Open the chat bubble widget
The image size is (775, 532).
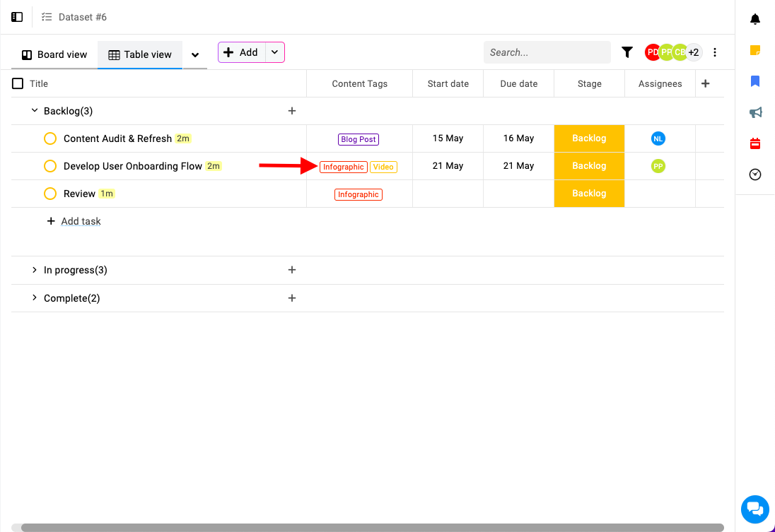tap(754, 509)
